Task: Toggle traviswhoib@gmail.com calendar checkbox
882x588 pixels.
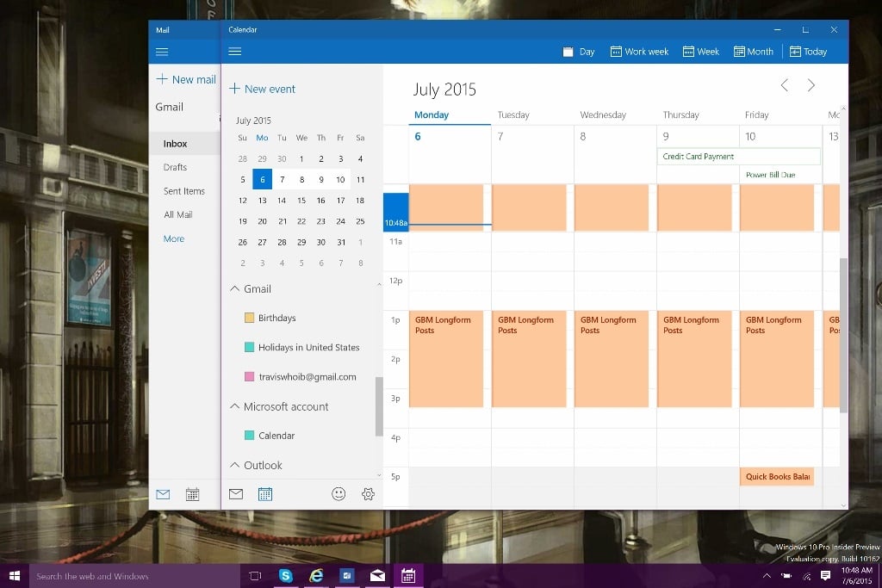Action: 249,376
